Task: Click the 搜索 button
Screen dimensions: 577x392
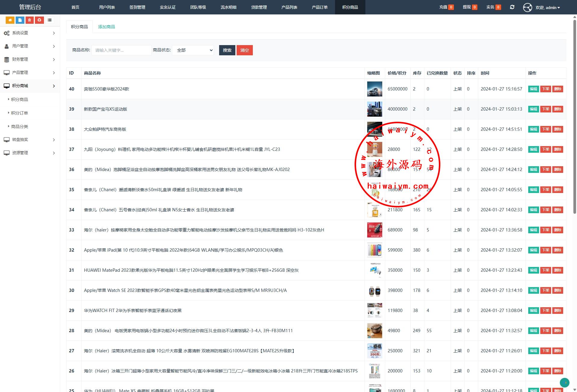Action: [227, 50]
